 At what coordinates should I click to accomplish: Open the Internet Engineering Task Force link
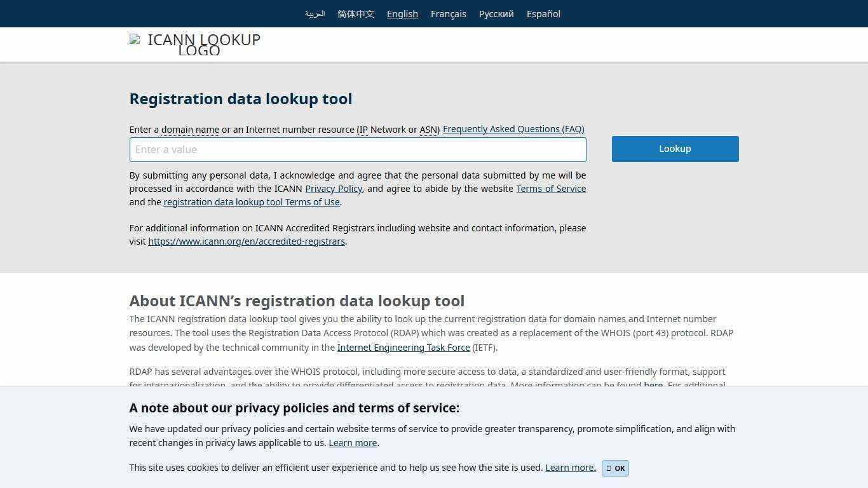click(403, 348)
